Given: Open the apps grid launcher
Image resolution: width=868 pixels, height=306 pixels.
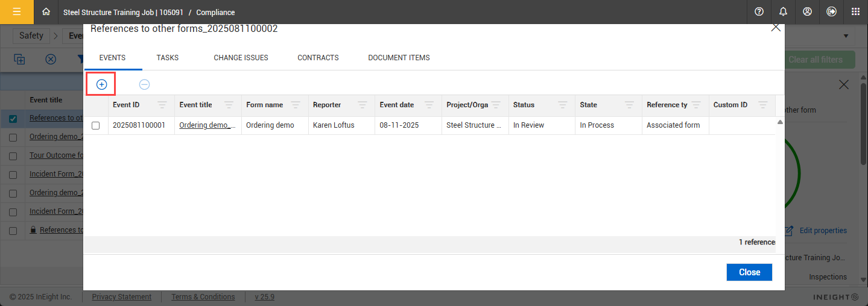Looking at the screenshot, I should point(855,11).
